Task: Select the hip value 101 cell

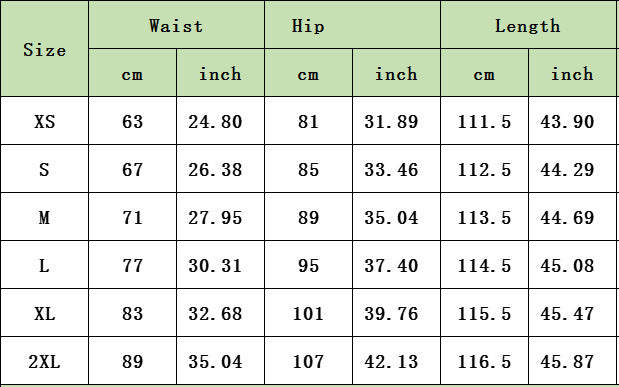Action: [x=308, y=313]
